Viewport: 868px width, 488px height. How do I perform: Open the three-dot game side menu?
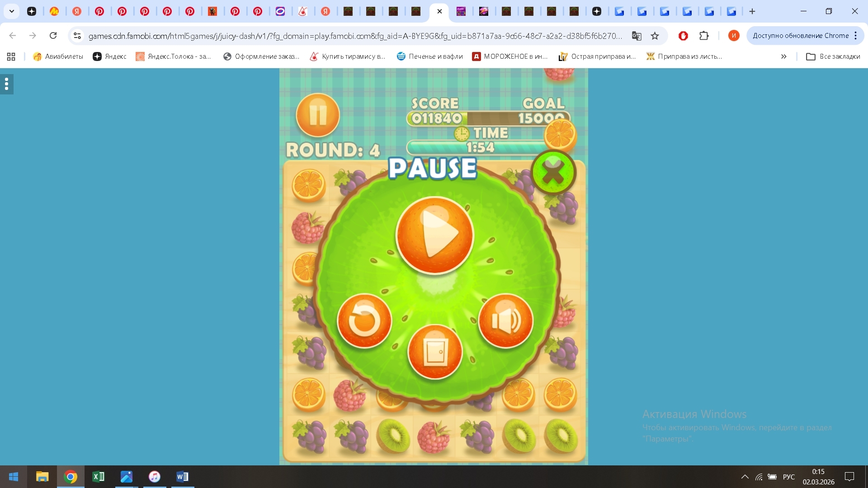coord(7,84)
